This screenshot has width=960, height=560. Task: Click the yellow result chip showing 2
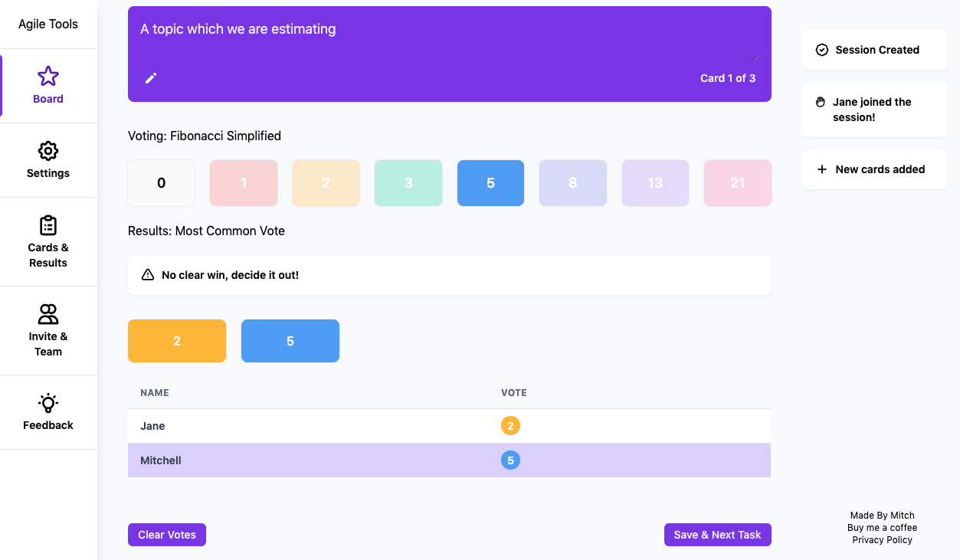177,340
